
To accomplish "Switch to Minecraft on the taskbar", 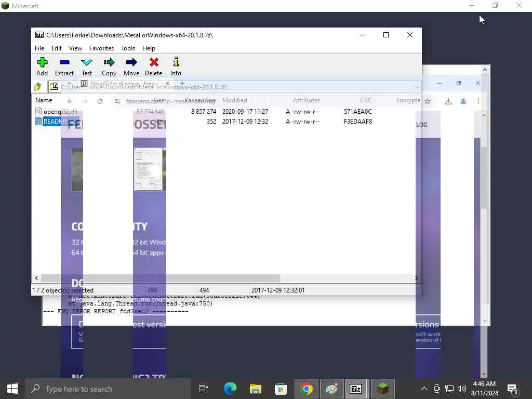I will (383, 389).
